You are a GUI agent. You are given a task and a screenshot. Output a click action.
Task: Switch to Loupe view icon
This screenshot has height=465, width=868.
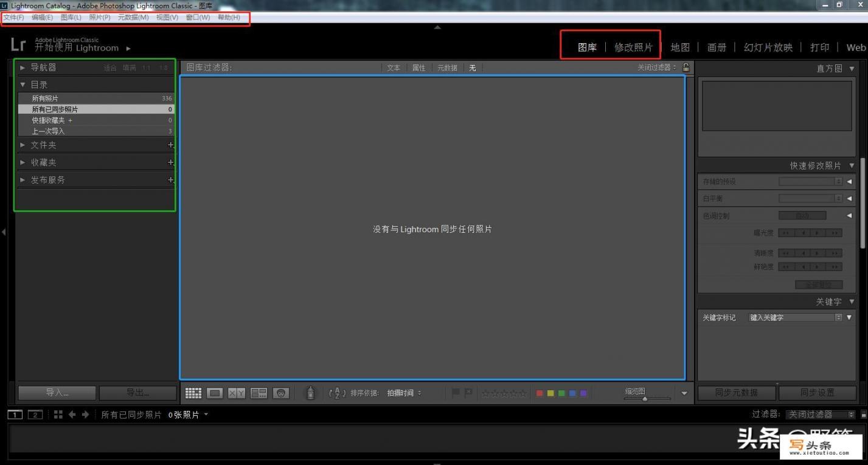215,393
